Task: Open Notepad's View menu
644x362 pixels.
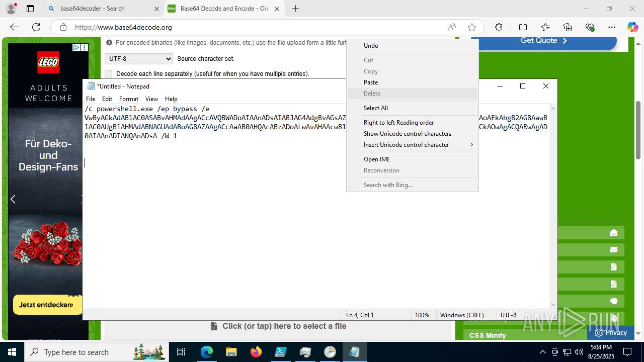Action: [151, 99]
